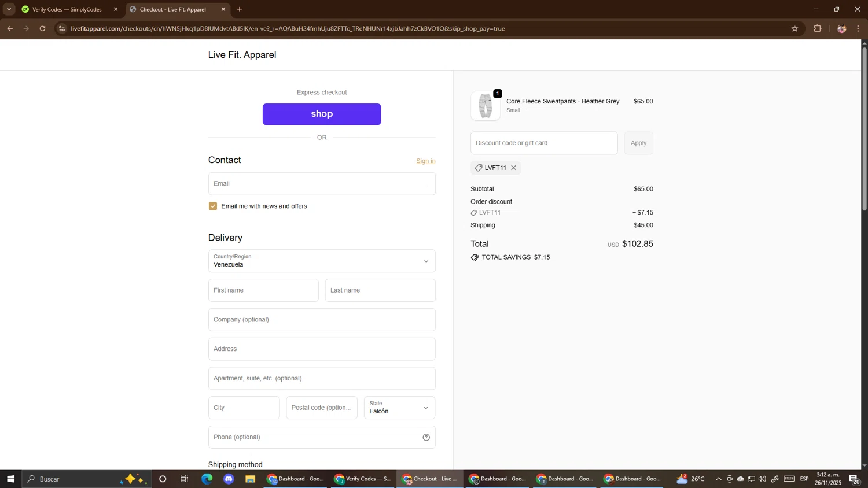
Task: Open the Chrome profile avatar
Action: [841, 28]
